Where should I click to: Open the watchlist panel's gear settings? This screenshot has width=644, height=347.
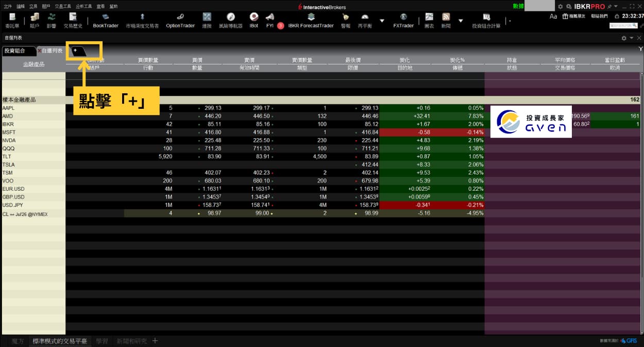click(624, 38)
